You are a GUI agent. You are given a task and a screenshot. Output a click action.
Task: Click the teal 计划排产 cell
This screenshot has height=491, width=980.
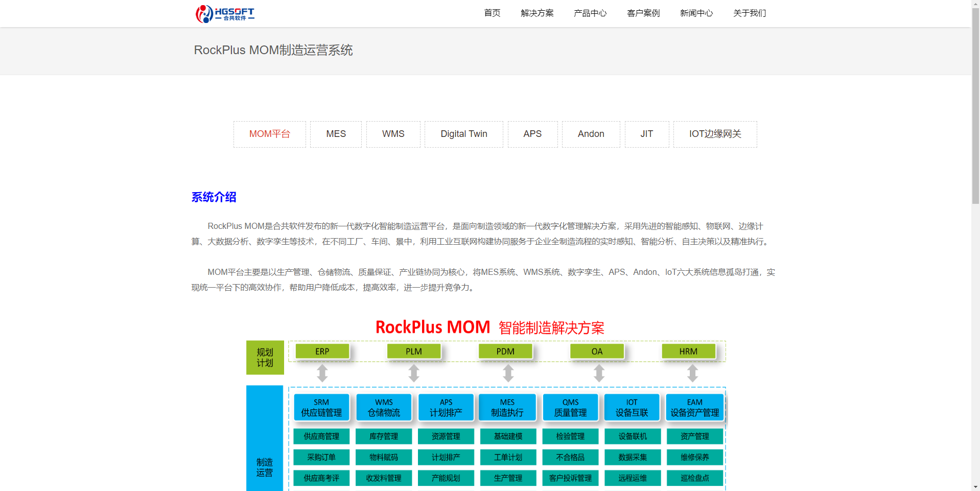(x=446, y=457)
